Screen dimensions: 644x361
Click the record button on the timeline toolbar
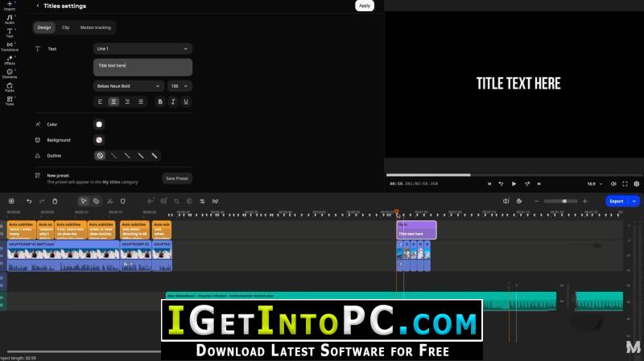coord(11,201)
